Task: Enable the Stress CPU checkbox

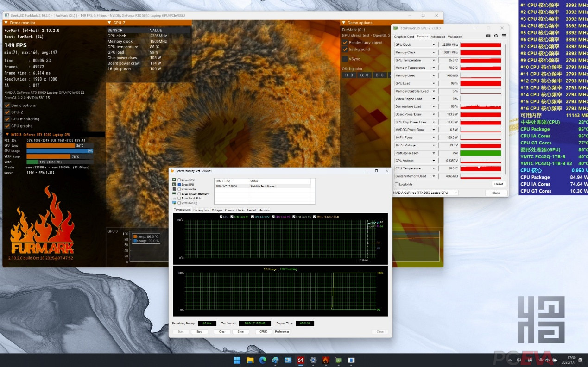Action: [179, 180]
